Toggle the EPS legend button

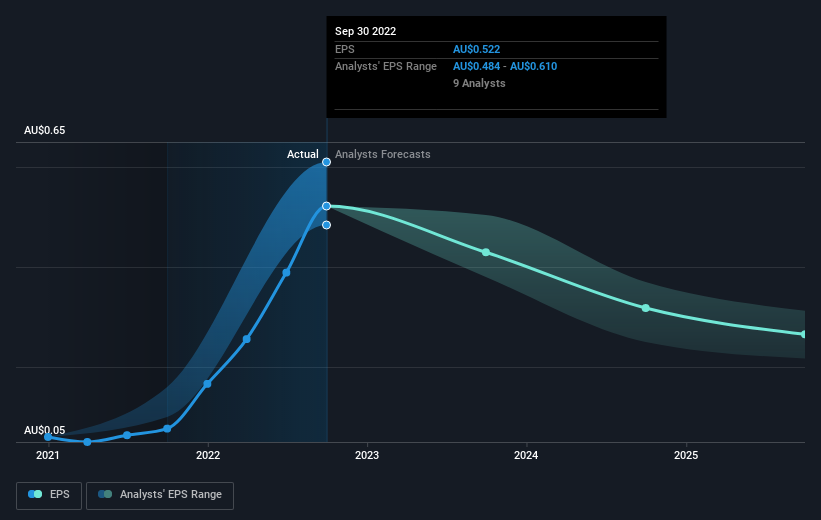(x=49, y=495)
